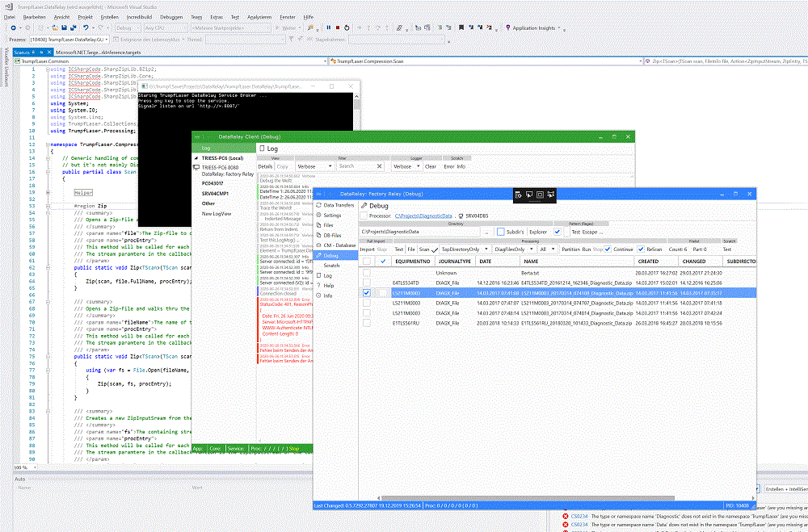Open TrumpfLaser.Common project dropdown in editor
Viewport: 808px width, 532px height.
pos(170,61)
